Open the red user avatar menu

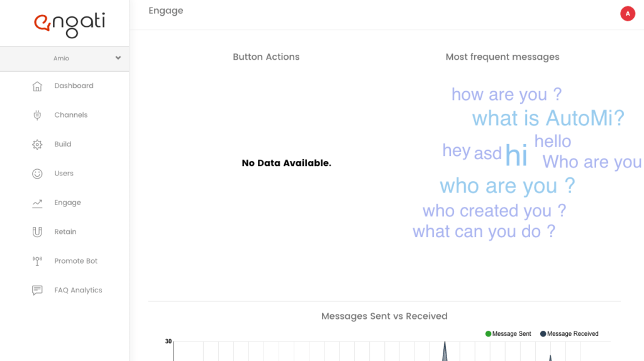click(x=628, y=14)
